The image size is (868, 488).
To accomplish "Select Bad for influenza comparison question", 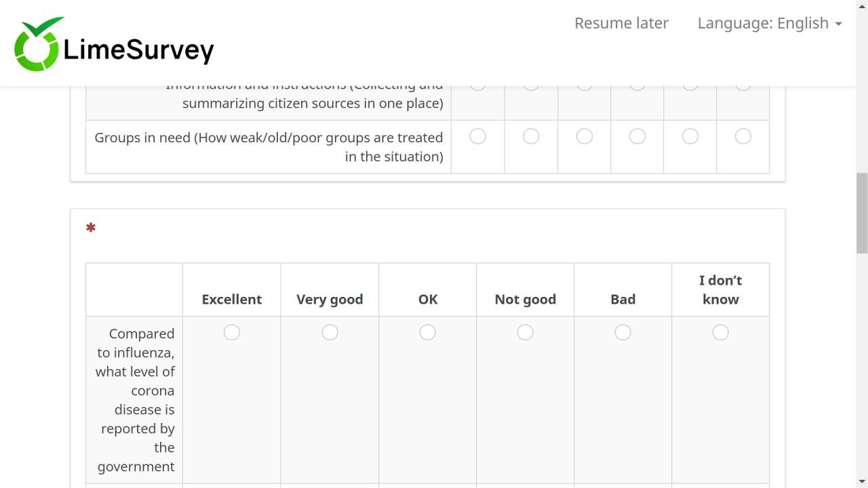I will (x=623, y=332).
